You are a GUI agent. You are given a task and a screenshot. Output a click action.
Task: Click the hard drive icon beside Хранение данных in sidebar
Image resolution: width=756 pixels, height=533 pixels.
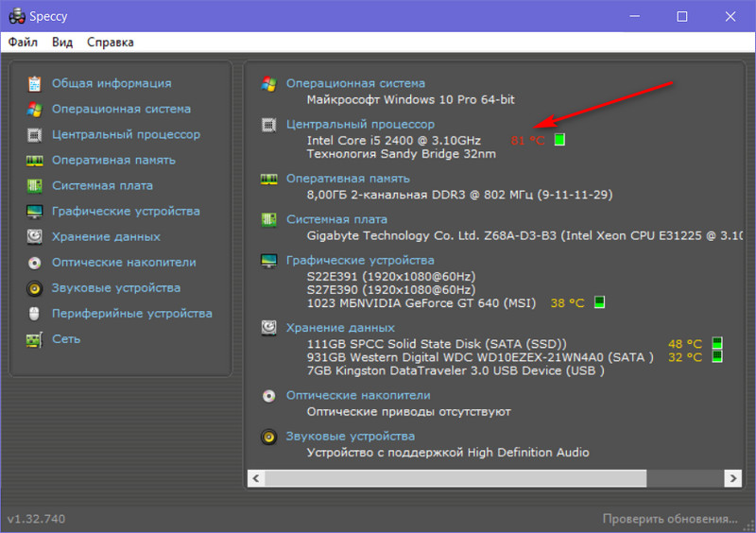(34, 237)
